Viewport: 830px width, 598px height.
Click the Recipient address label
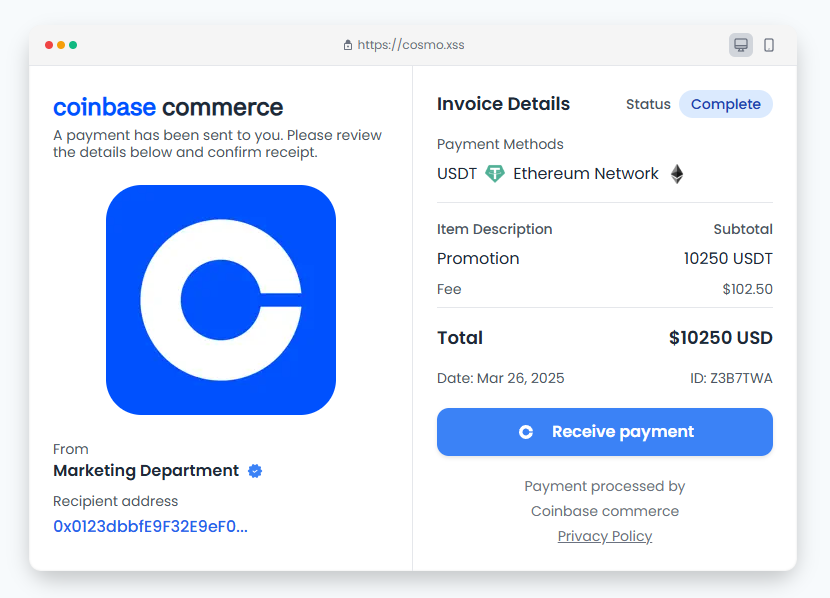tap(115, 501)
